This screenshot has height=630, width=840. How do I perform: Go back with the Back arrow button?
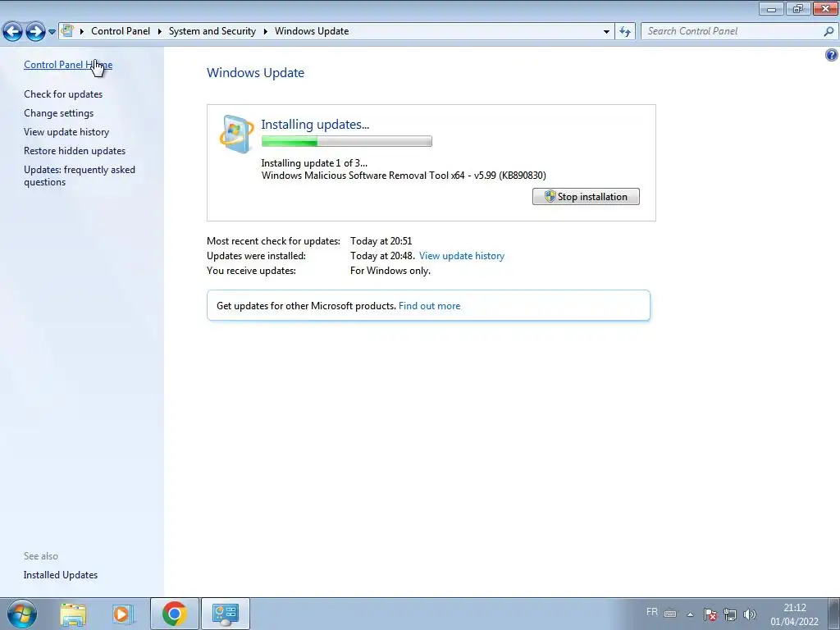pos(12,31)
